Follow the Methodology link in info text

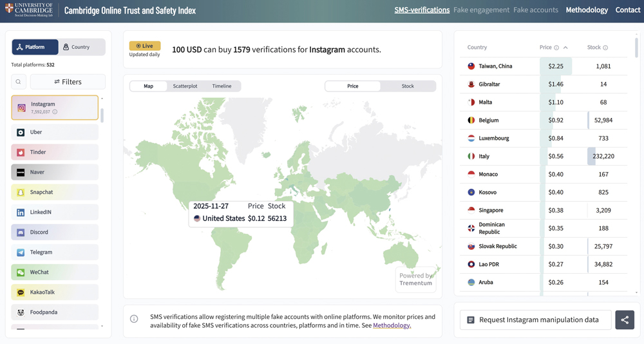pos(392,325)
